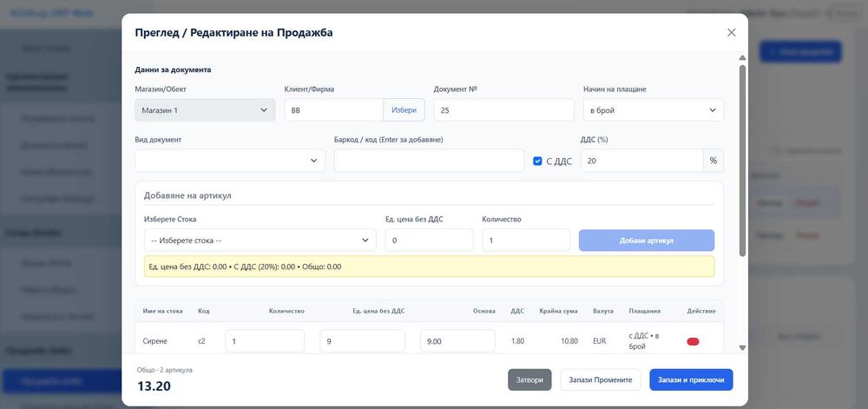Toggle the С ДДС checkbox

[537, 161]
